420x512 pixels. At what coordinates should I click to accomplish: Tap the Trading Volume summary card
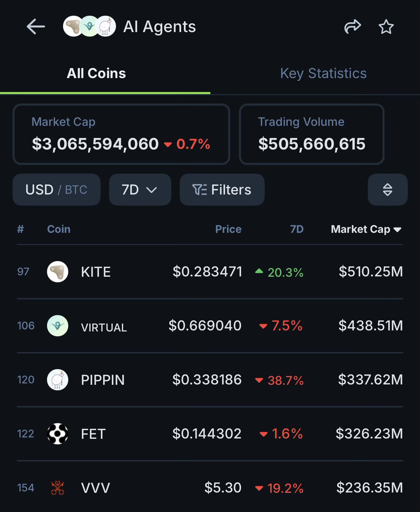point(312,134)
